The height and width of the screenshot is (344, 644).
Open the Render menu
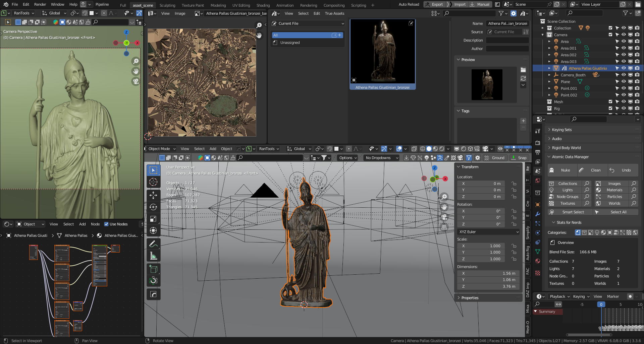tap(40, 4)
